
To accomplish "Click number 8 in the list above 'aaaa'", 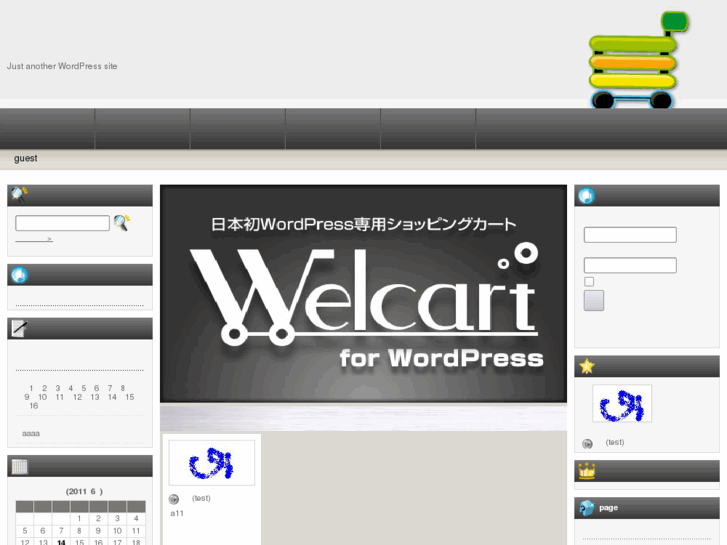I will point(123,388).
